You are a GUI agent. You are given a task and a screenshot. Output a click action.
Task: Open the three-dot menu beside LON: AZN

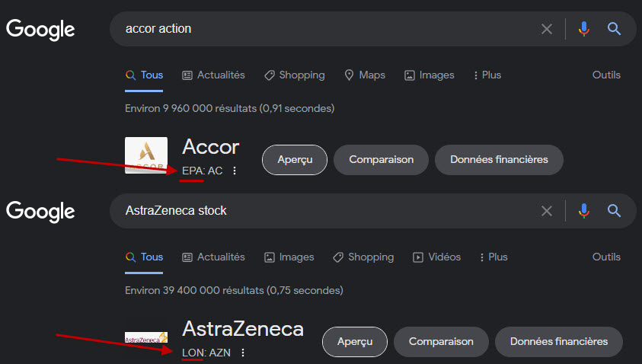click(243, 353)
